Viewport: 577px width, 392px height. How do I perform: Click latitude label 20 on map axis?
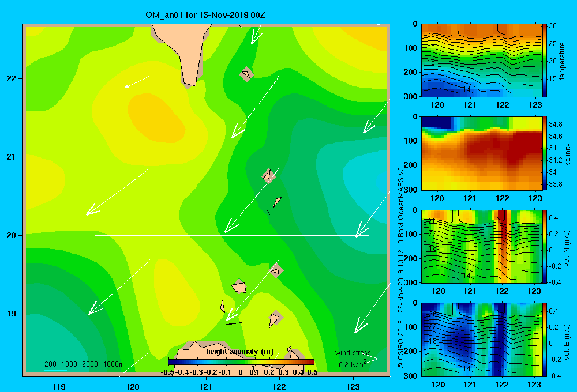(12, 235)
